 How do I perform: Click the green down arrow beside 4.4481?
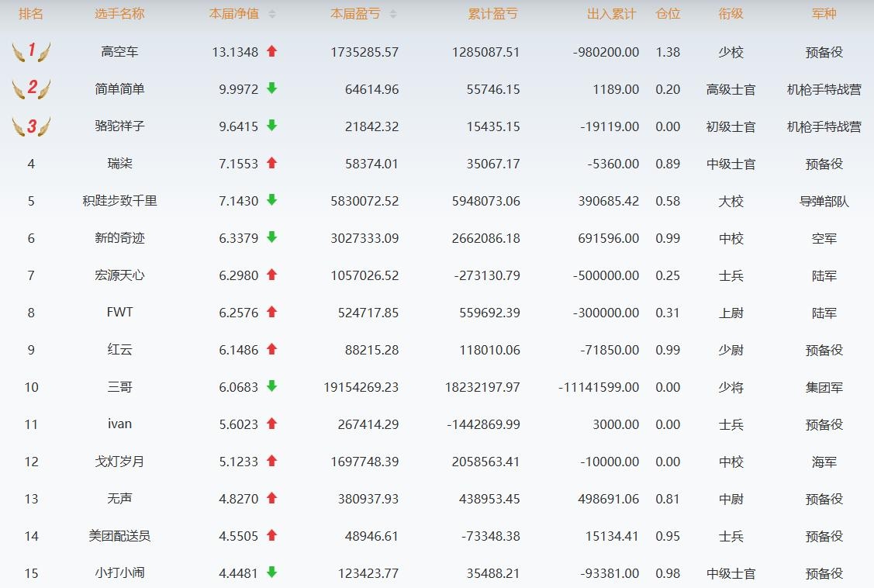point(271,572)
